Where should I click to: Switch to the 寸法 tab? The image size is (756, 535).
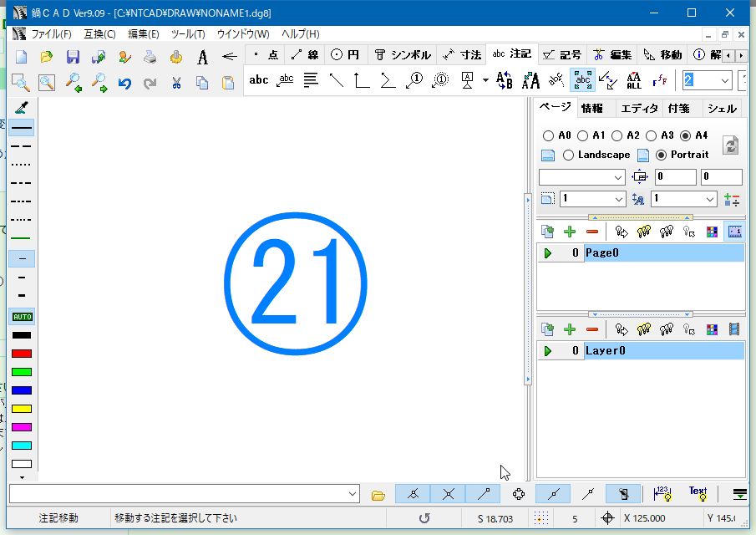coord(462,54)
